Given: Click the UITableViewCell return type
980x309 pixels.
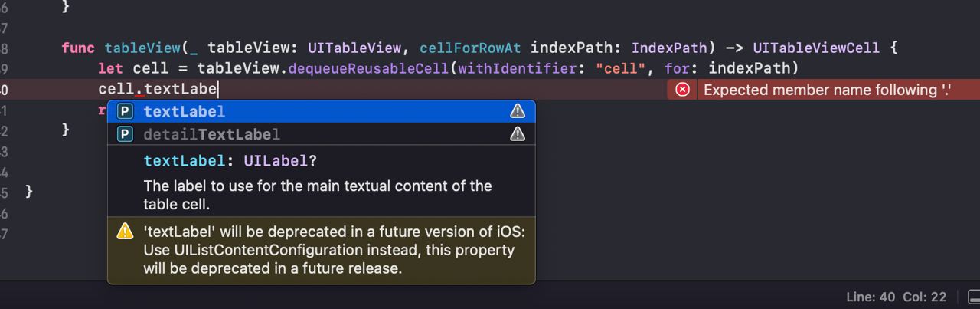Looking at the screenshot, I should (x=816, y=48).
